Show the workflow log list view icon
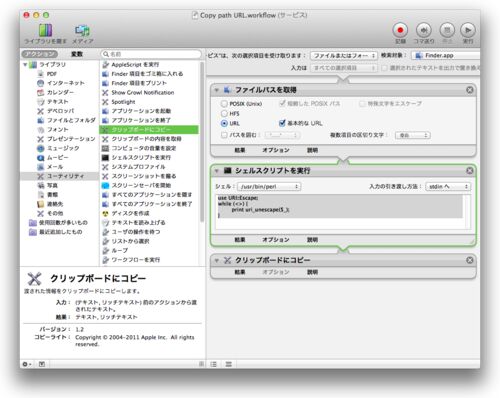 pyautogui.click(x=214, y=364)
